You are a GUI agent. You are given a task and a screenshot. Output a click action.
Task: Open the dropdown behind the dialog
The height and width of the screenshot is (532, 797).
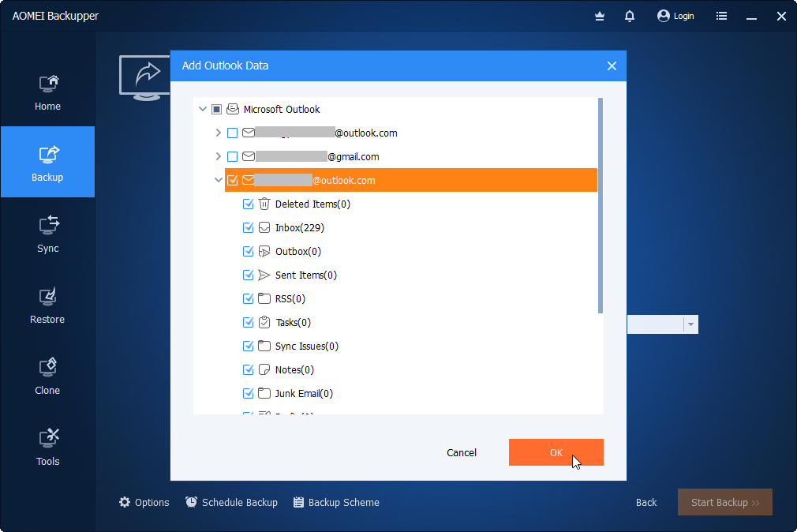click(x=690, y=324)
